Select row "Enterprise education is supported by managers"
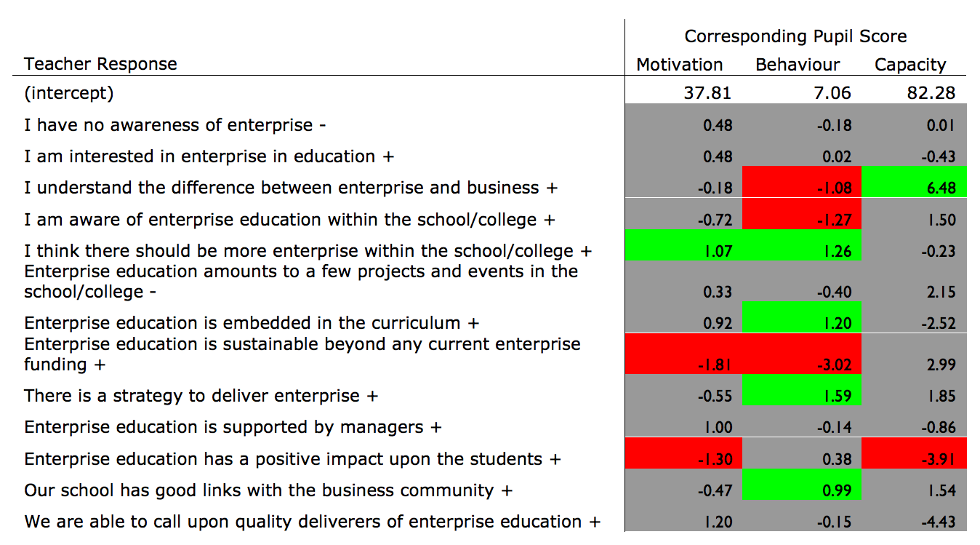Screen dimensions: 980x545 click(232, 427)
